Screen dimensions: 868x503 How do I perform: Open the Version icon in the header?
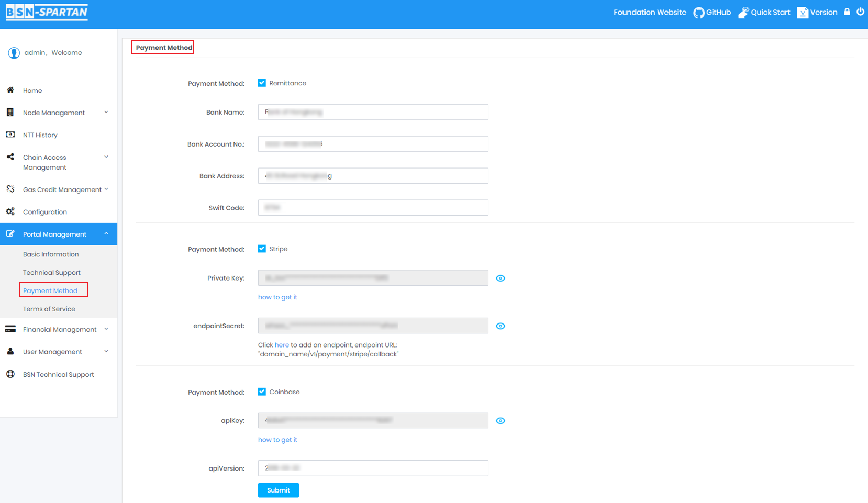click(802, 12)
